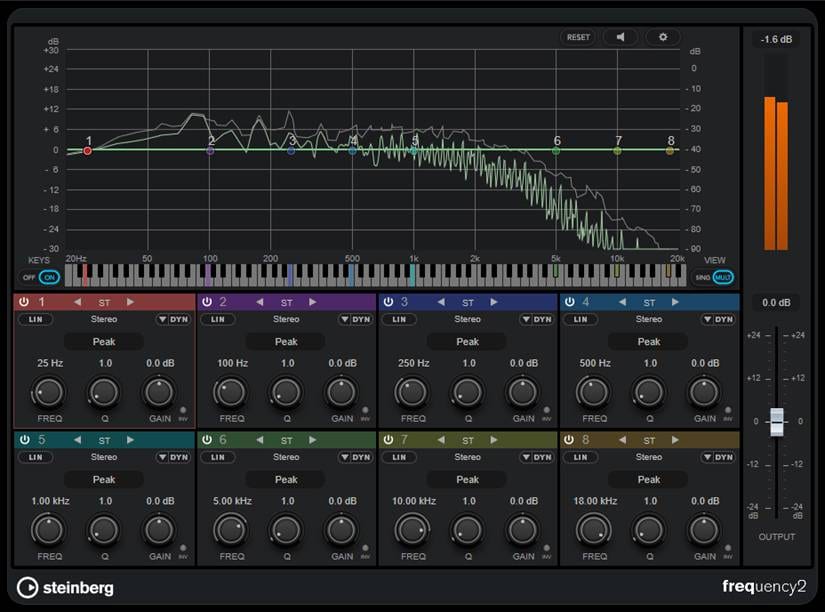
Task: Toggle the speaker listen icon
Action: click(621, 37)
